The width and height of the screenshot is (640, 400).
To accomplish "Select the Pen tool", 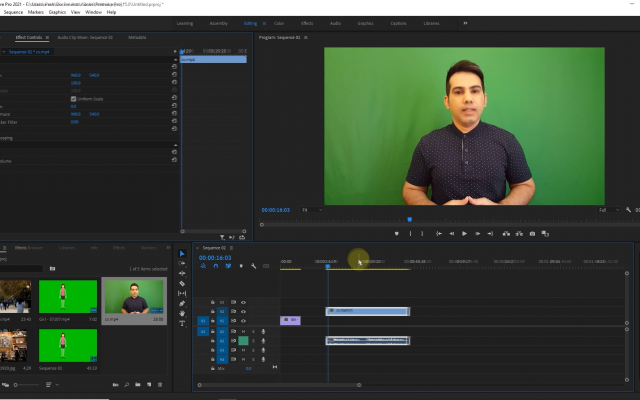I will 182,303.
